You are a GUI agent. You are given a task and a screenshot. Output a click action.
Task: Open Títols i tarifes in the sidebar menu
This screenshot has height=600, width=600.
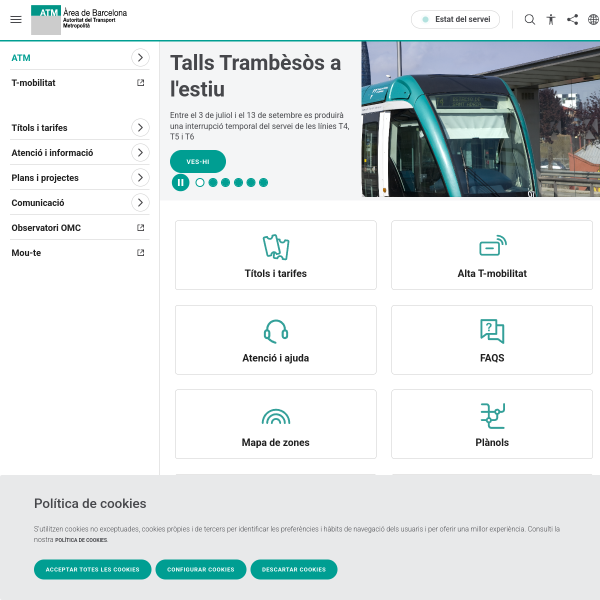tap(39, 128)
